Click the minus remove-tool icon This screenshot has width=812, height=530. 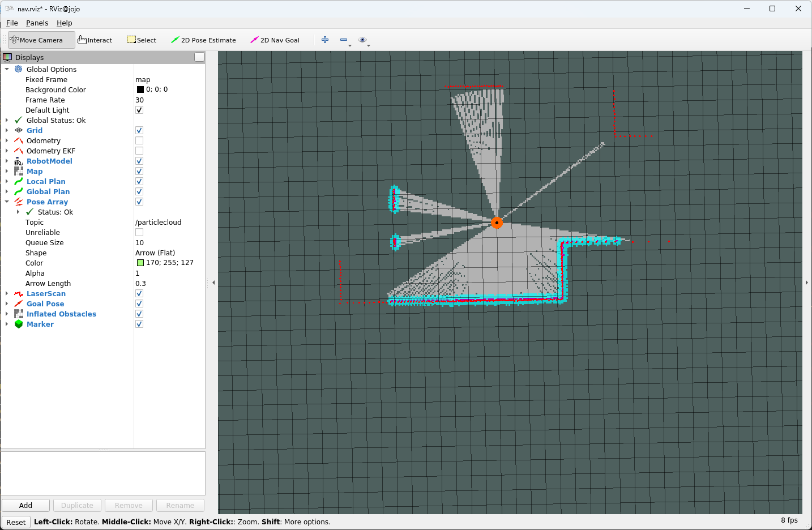pos(344,40)
